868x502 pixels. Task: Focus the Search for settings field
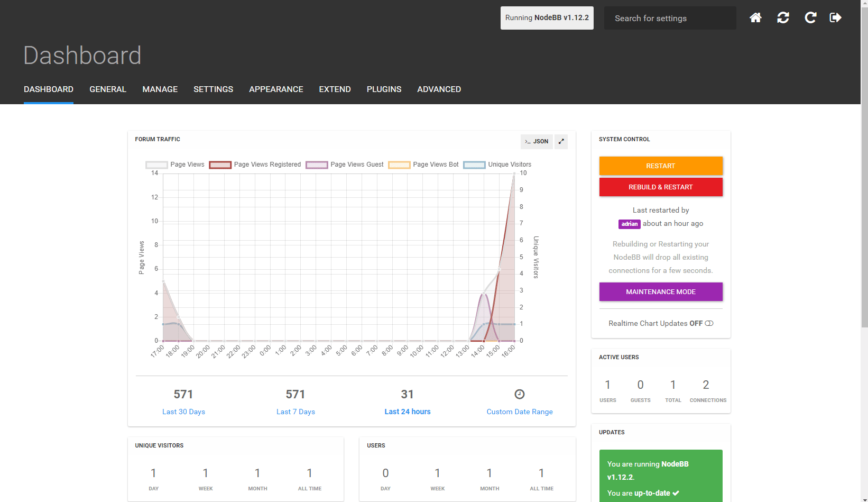coord(670,18)
